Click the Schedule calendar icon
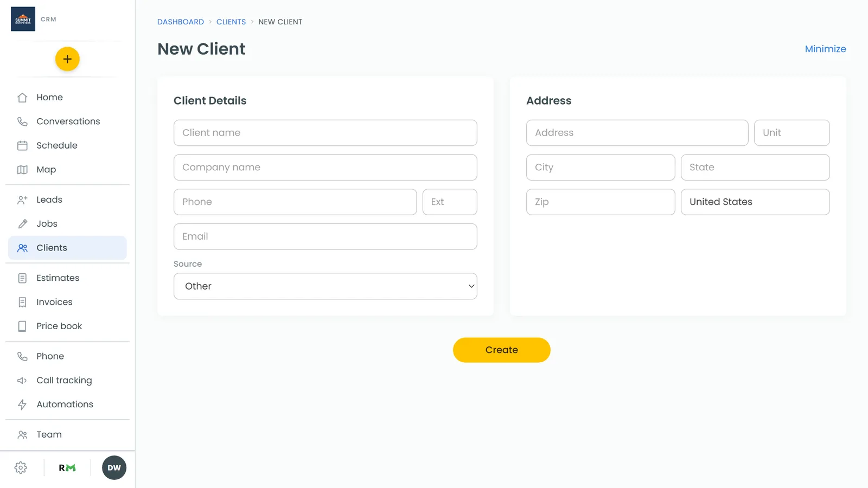The height and width of the screenshot is (488, 868). pos(22,145)
